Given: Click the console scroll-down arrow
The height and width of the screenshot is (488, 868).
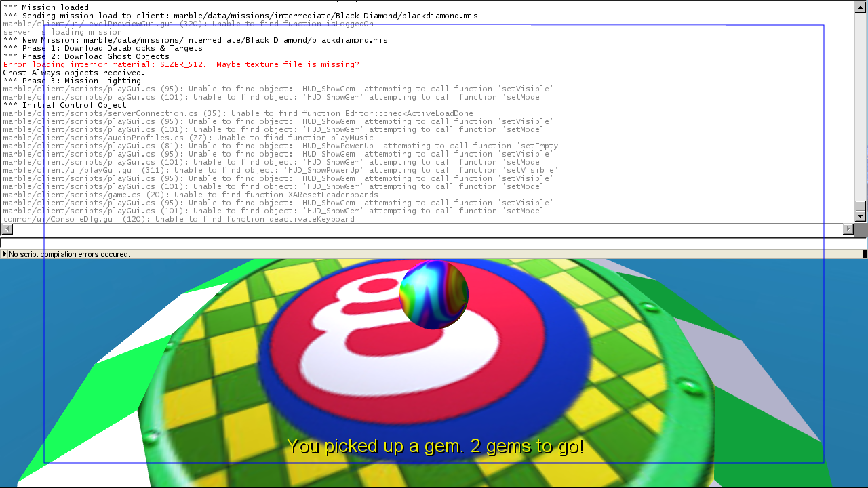Looking at the screenshot, I should (x=861, y=216).
